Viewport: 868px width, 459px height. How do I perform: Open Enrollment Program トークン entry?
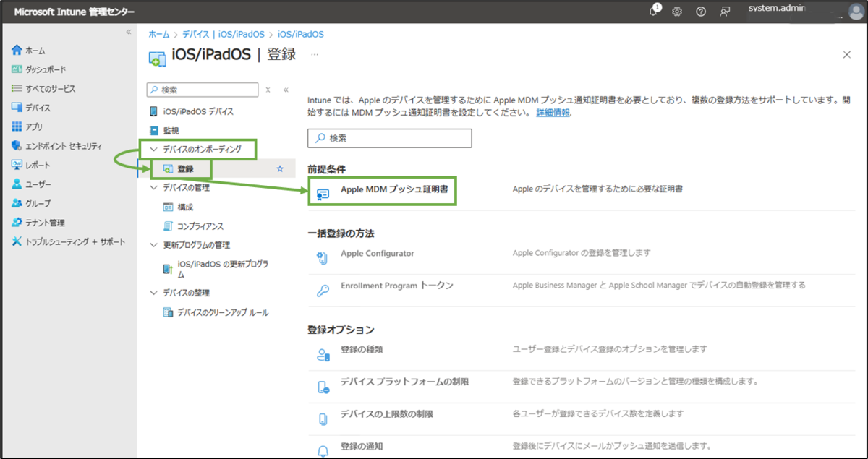coord(397,286)
